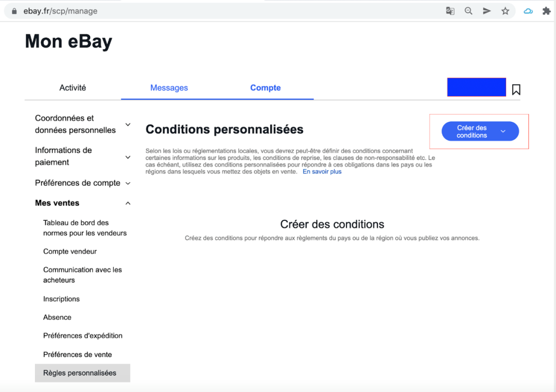556x392 pixels.
Task: Click the padlock site info icon
Action: pos(14,11)
